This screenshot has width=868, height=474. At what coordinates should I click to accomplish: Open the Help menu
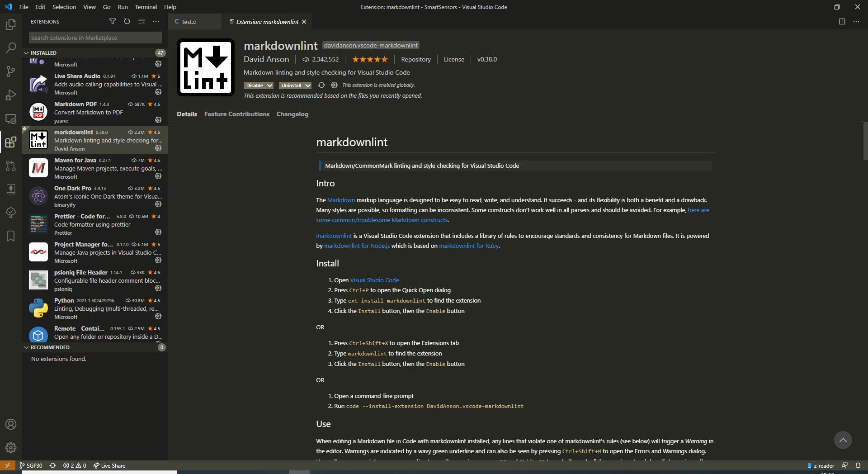coord(170,7)
